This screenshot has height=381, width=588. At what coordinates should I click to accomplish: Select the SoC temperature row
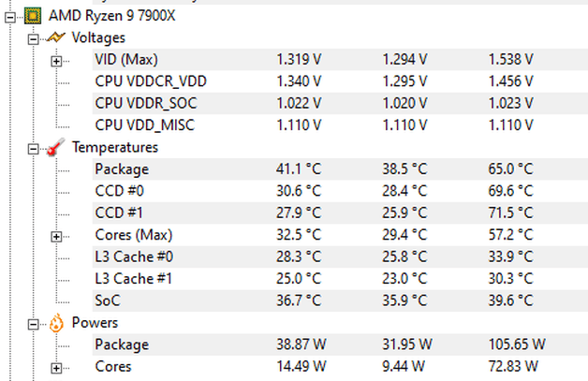click(x=107, y=300)
